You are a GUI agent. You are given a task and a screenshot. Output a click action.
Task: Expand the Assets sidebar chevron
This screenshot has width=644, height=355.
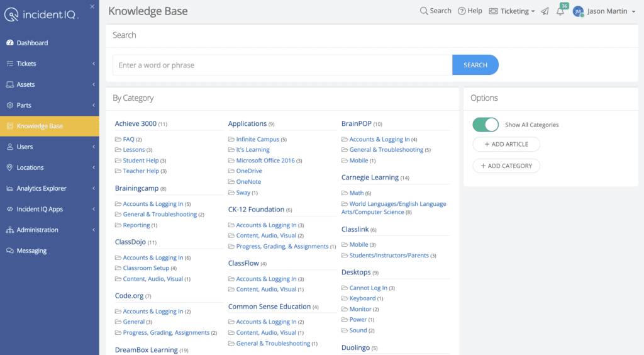(x=94, y=84)
